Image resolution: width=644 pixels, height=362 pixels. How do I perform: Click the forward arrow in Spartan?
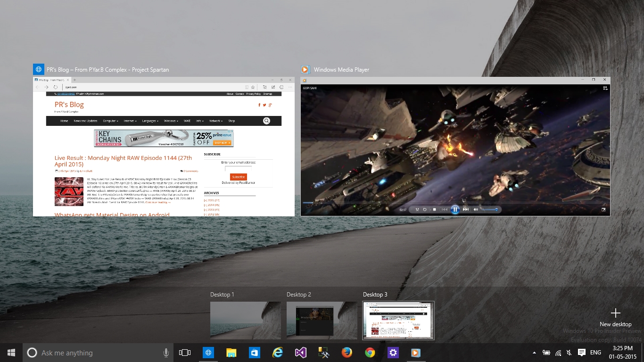[x=46, y=87]
